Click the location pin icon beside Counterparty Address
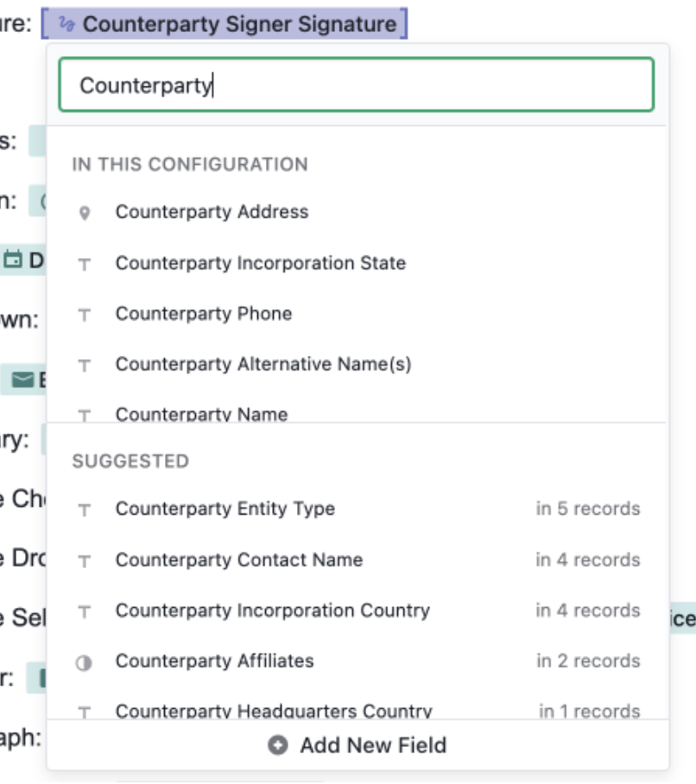Screen dimensions: 696x784 pos(84,212)
